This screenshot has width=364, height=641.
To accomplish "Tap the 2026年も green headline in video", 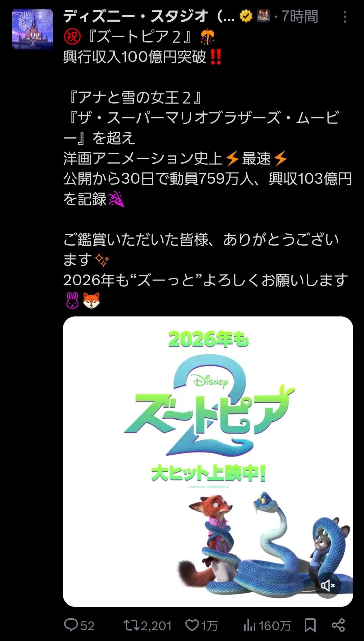I will pos(209,339).
